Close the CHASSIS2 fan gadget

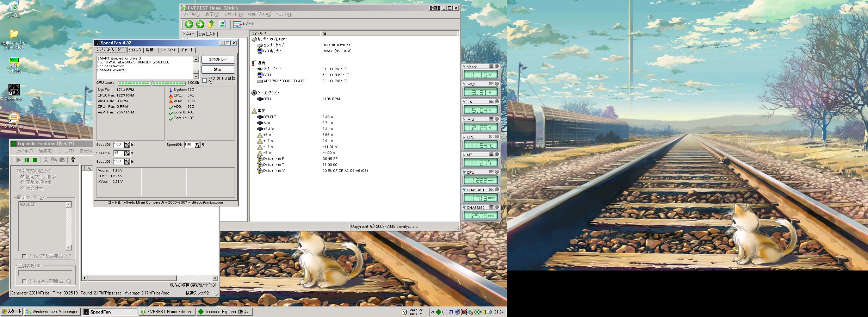[497, 207]
